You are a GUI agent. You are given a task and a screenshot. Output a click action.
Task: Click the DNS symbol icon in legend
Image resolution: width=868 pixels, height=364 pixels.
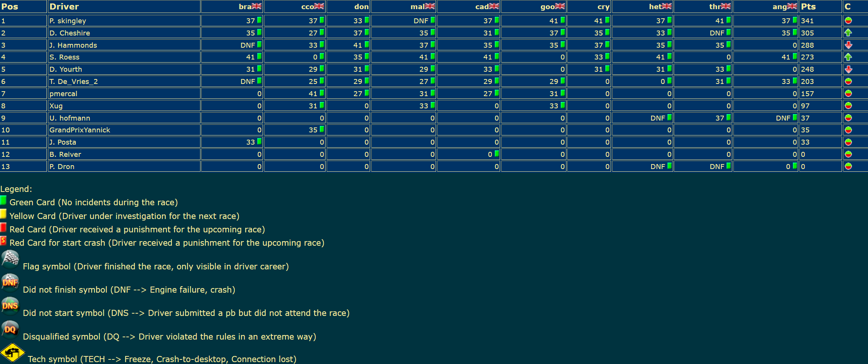(x=10, y=306)
